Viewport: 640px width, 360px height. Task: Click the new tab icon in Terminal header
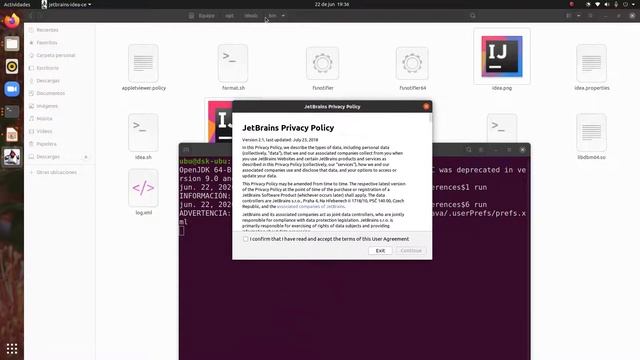[x=186, y=150]
